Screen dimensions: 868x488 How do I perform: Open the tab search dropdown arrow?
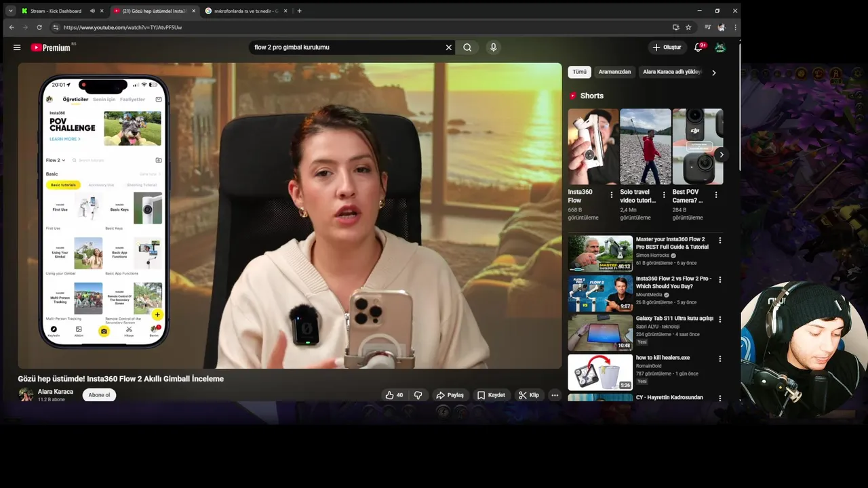tap(10, 11)
